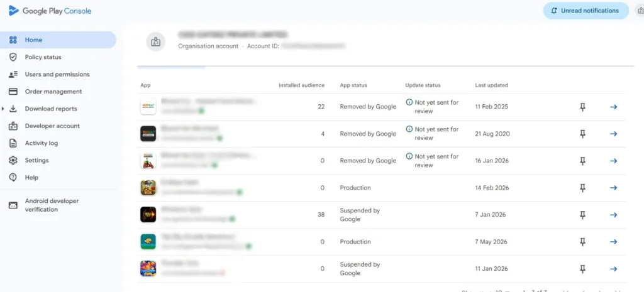This screenshot has width=644, height=292.
Task: Click Removed by Google in 11 Feb 2025 row
Action: pyautogui.click(x=368, y=107)
